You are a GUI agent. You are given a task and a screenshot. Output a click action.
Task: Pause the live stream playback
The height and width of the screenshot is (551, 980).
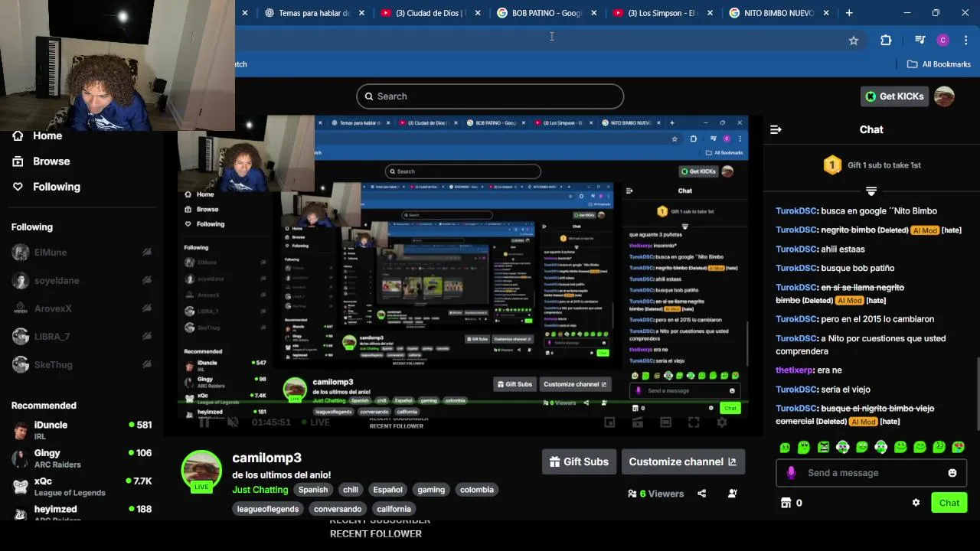coord(204,422)
